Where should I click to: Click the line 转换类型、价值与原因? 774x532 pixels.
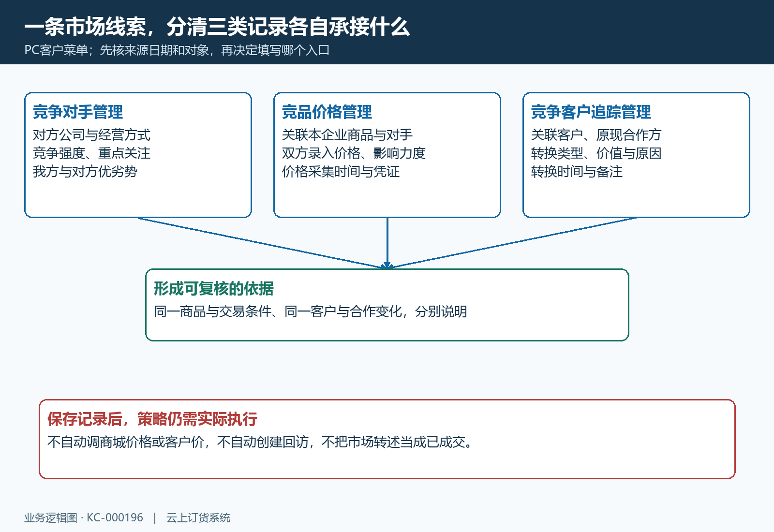596,153
